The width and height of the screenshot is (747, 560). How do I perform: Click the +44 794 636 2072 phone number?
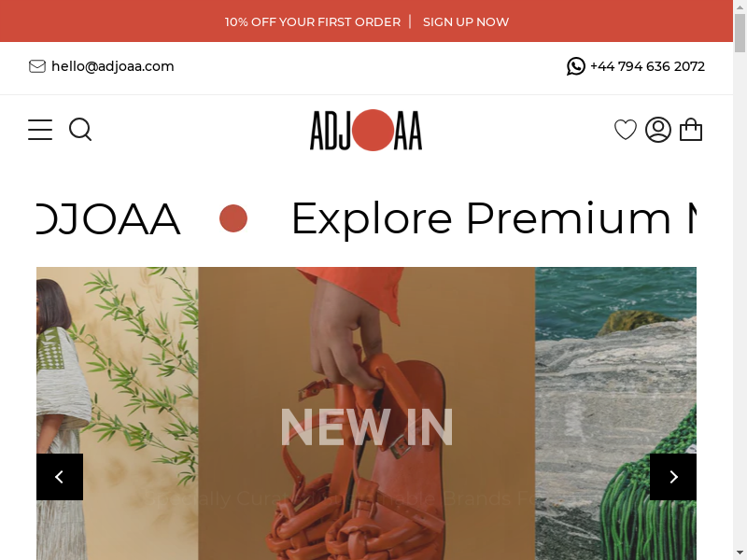pos(647,66)
